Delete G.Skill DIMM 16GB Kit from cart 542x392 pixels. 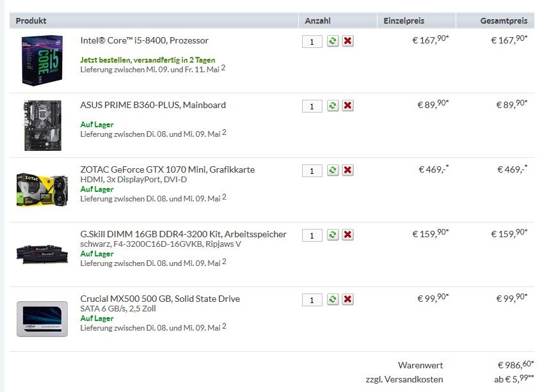pyautogui.click(x=347, y=235)
